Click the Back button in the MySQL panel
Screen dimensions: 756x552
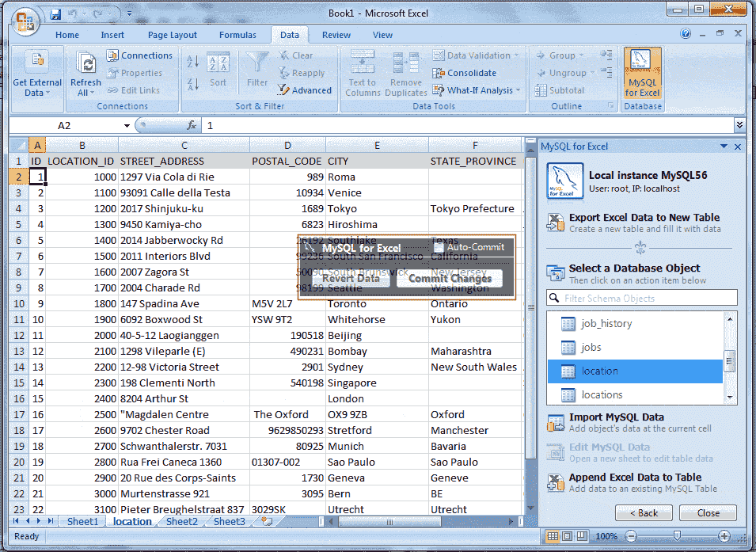click(x=644, y=513)
